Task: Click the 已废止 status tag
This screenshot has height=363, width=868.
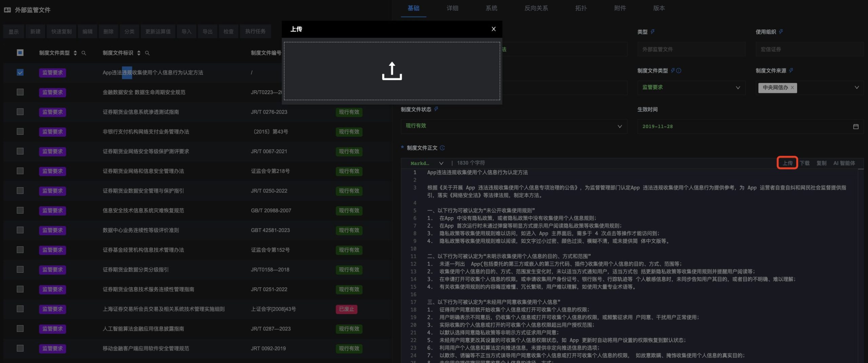Action: click(x=347, y=309)
